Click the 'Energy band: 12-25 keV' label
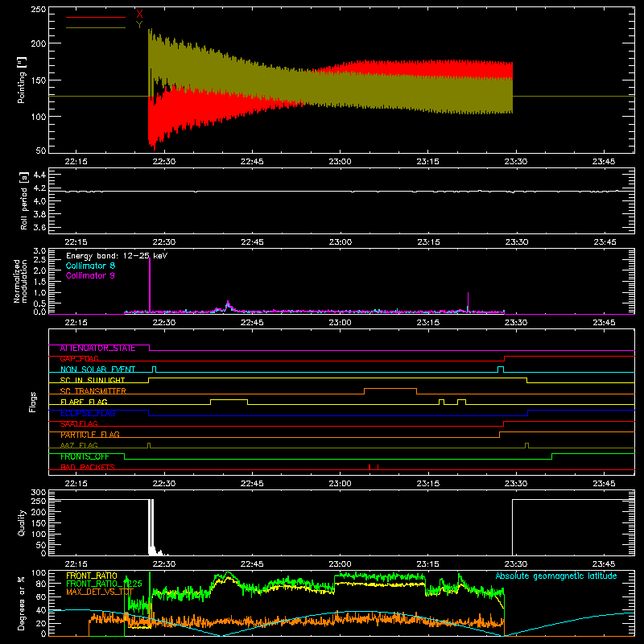The image size is (644, 644). click(x=117, y=256)
